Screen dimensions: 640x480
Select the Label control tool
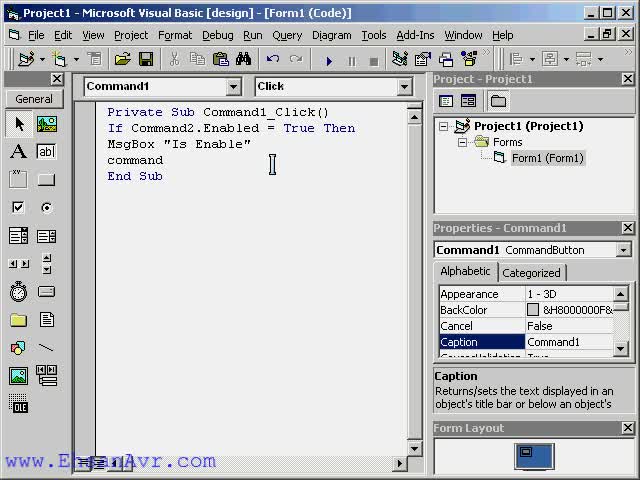tap(19, 151)
